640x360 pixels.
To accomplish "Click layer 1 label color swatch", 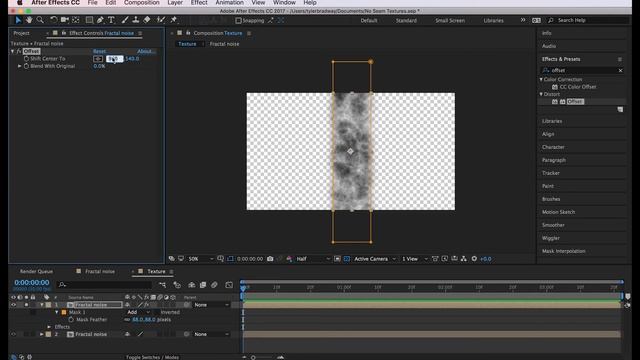I will [48, 305].
